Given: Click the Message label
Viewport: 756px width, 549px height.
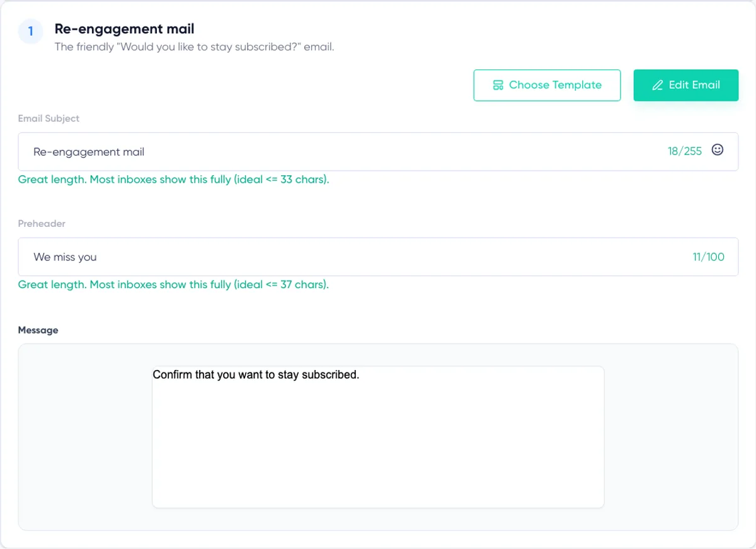Looking at the screenshot, I should tap(38, 330).
